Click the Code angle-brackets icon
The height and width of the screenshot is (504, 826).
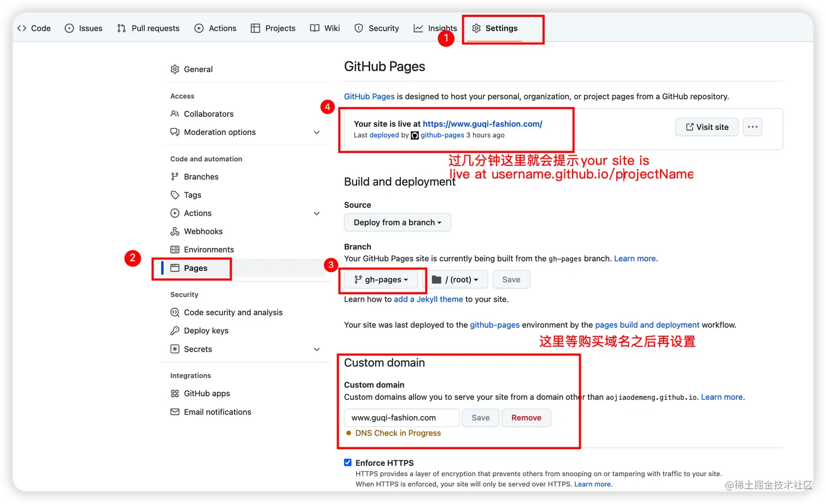pos(22,28)
